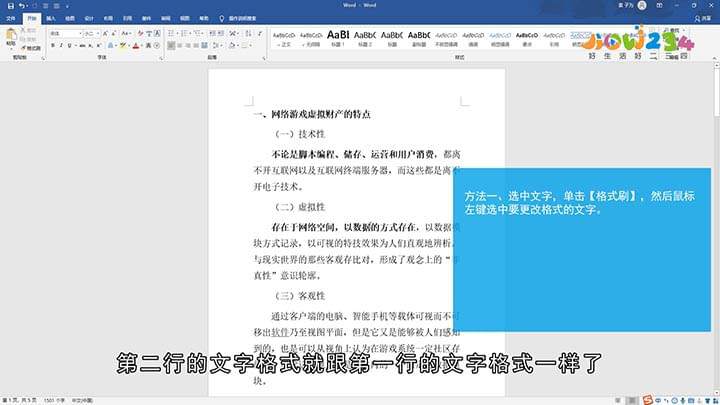Screen dimensions: 720x405
Task: Apply red font color
Action: coord(135,45)
